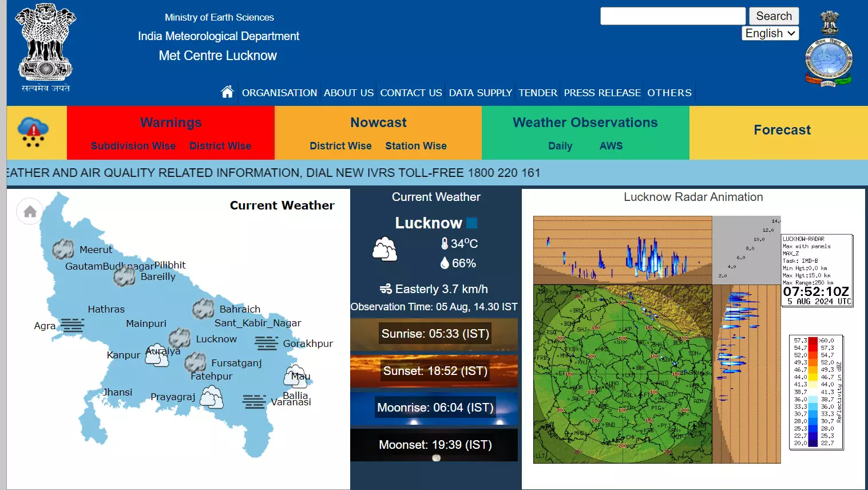Click the map home reset button
The image size is (868, 490).
coord(30,212)
